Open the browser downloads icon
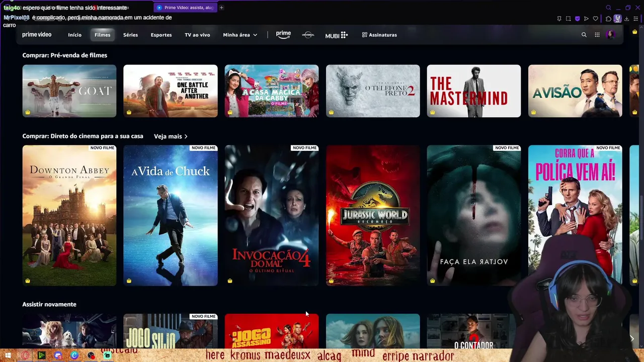Image resolution: width=644 pixels, height=362 pixels. point(626,19)
